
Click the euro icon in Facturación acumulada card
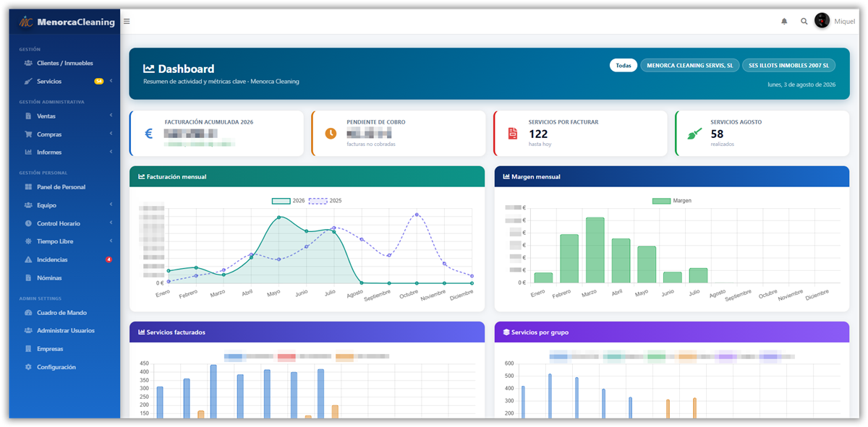click(149, 134)
